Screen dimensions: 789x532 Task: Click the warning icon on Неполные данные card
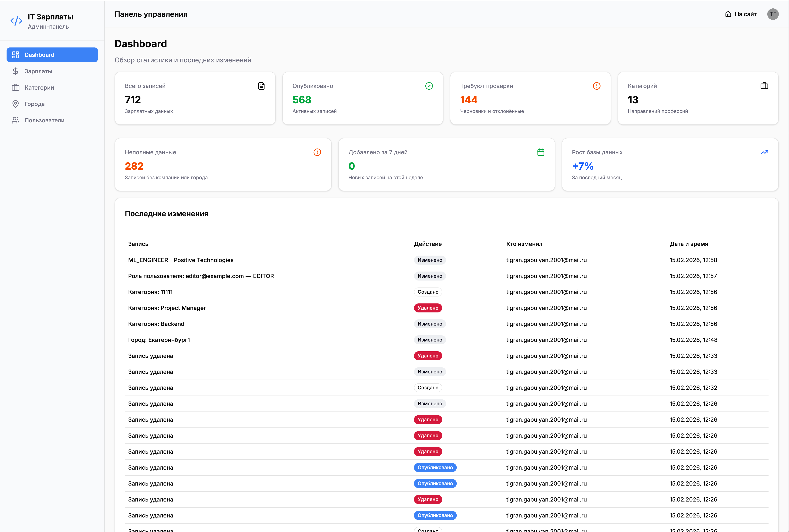coord(317,152)
